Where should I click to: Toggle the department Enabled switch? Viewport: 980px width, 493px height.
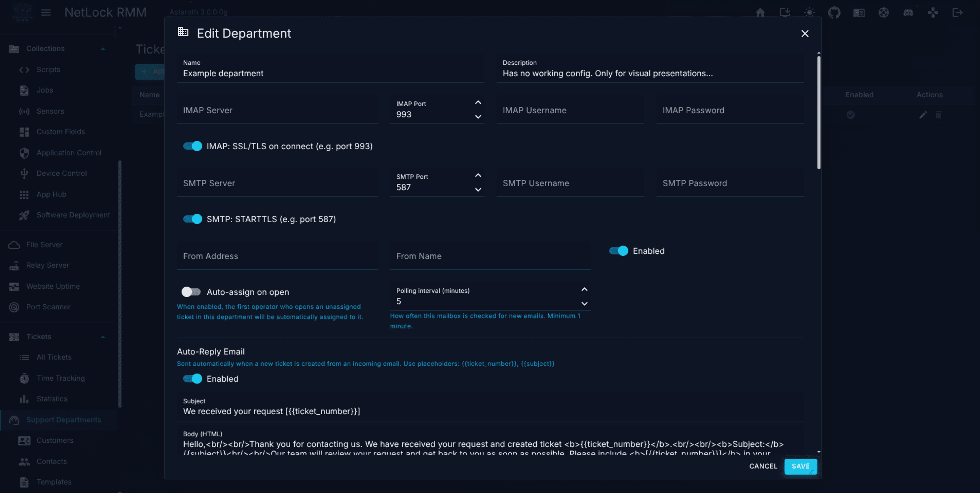coord(618,251)
